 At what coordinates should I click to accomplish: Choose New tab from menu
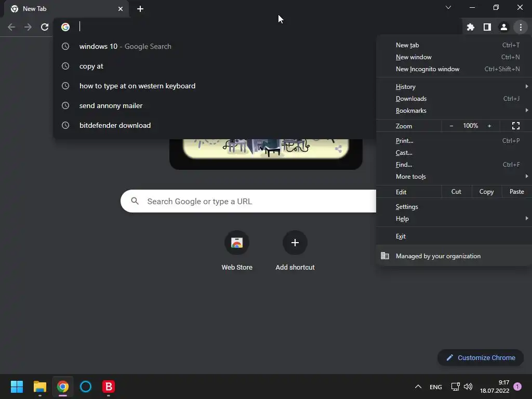click(x=454, y=45)
